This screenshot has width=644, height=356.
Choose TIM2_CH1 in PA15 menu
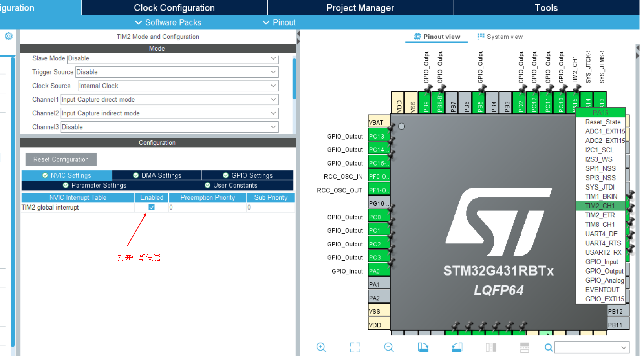click(600, 206)
